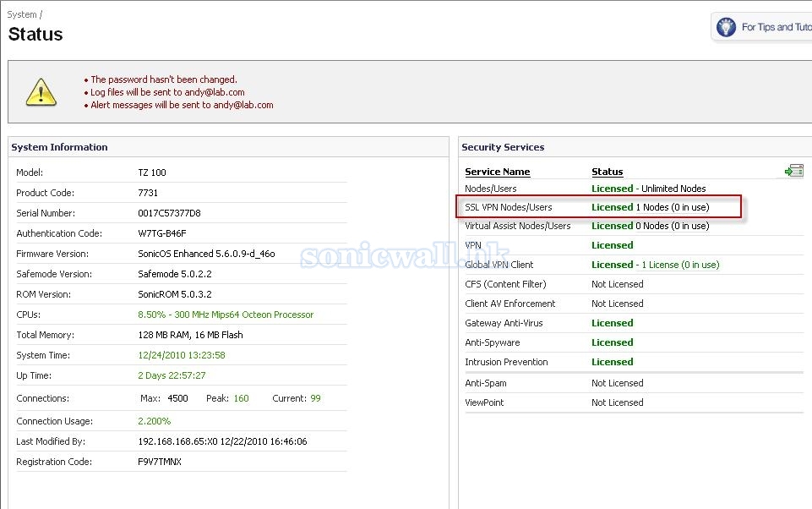
Task: Click Licensed - Unlimited Nodes status
Action: (648, 189)
